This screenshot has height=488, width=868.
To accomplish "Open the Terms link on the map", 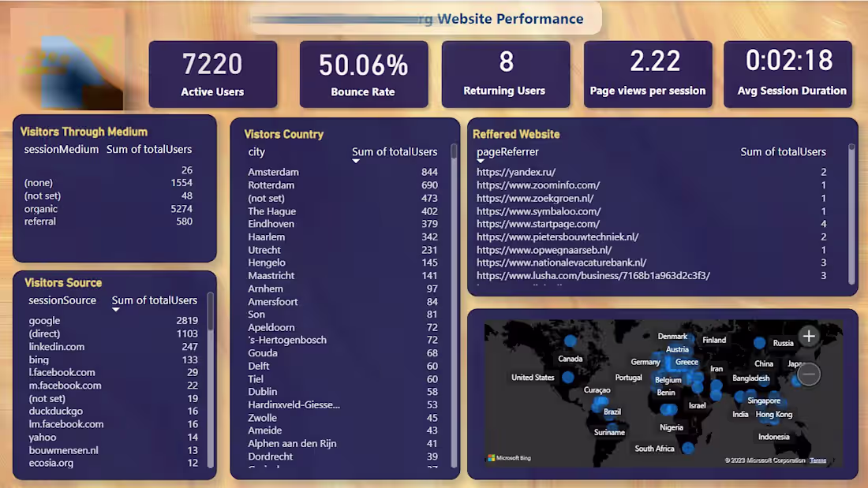I will coord(818,460).
